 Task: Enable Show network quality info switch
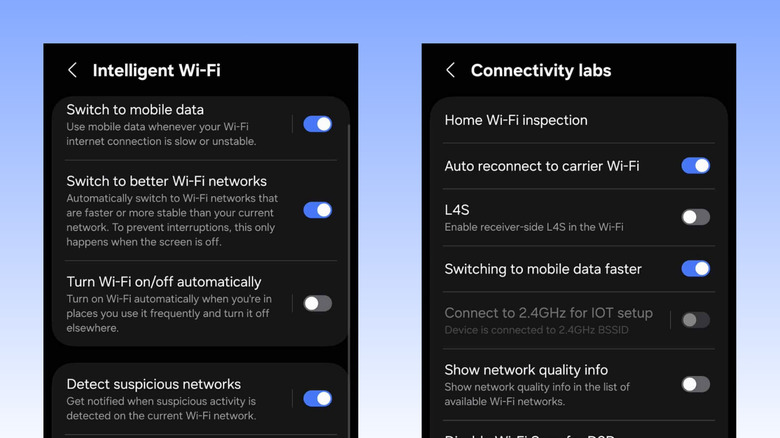[695, 384]
